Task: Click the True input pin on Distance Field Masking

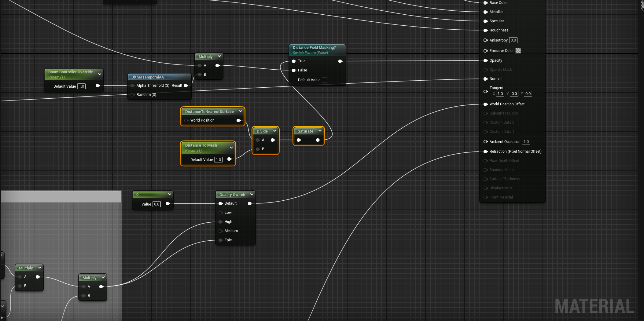Action: (294, 61)
